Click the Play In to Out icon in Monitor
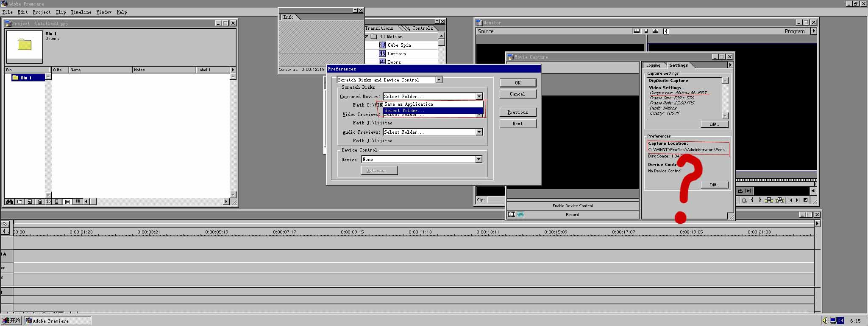 pyautogui.click(x=748, y=191)
